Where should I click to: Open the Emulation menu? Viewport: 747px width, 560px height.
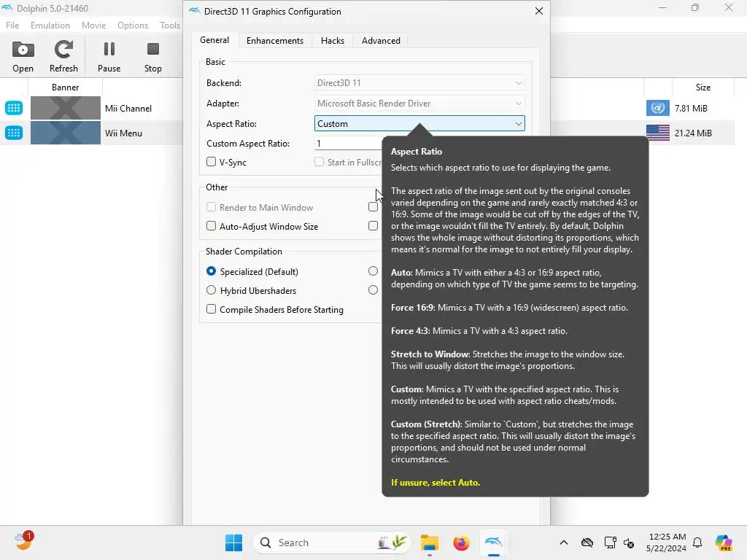click(x=50, y=26)
